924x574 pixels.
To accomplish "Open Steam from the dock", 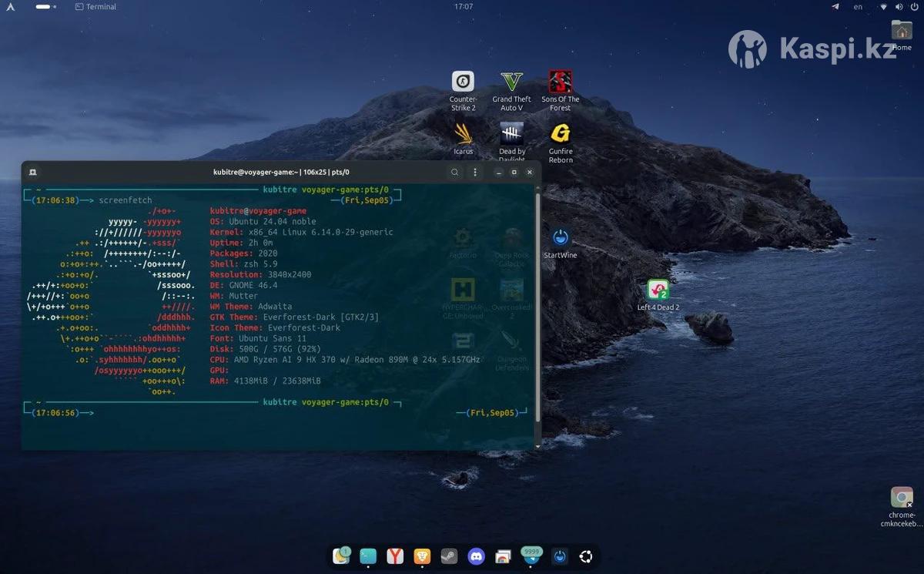I will point(449,556).
